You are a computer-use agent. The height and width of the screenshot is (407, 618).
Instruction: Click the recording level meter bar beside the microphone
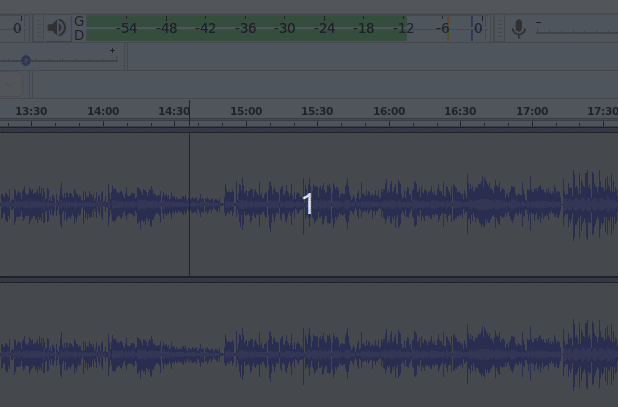click(x=575, y=30)
